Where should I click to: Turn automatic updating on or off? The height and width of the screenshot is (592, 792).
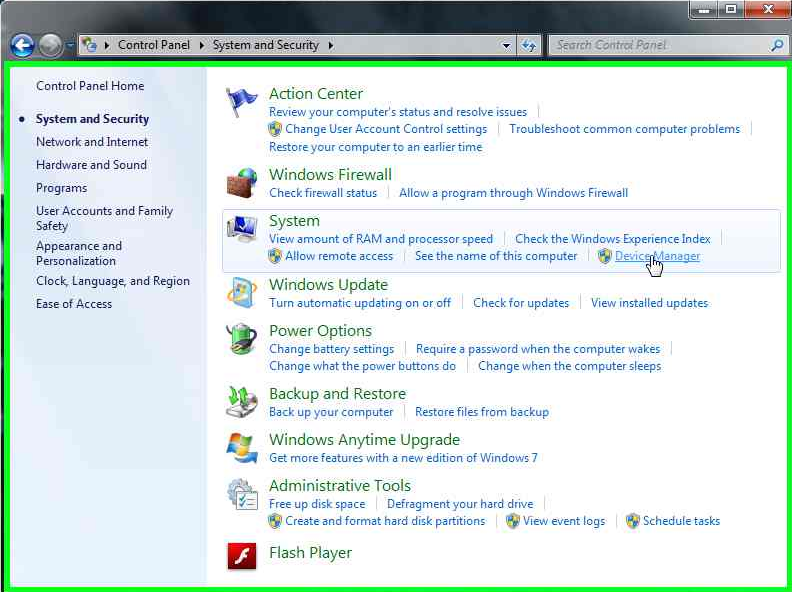360,303
